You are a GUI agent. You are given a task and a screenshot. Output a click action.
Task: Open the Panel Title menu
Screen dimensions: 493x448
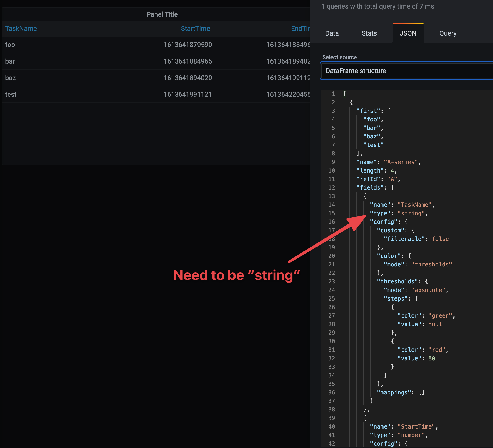click(x=162, y=14)
